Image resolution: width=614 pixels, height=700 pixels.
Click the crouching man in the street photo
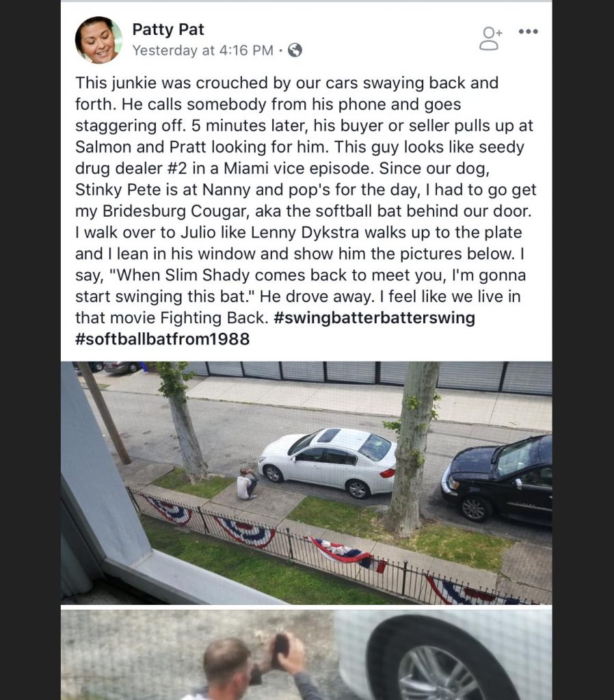(248, 483)
